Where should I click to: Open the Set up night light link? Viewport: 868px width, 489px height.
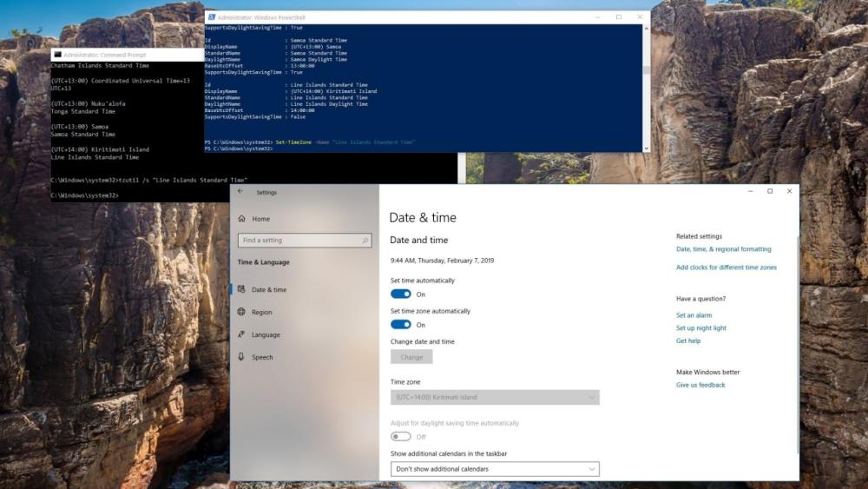[x=700, y=327]
